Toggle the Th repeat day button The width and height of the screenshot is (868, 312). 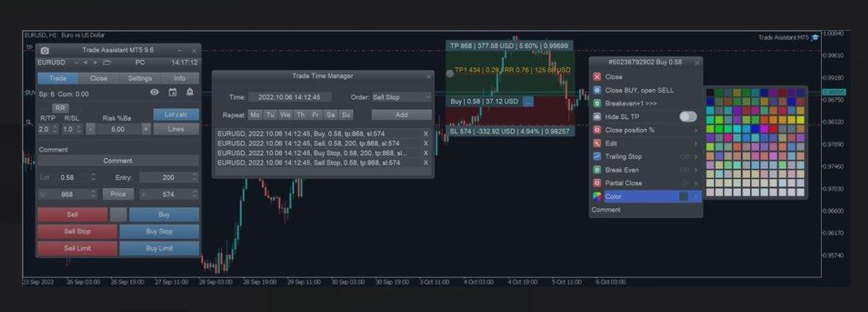coord(300,115)
